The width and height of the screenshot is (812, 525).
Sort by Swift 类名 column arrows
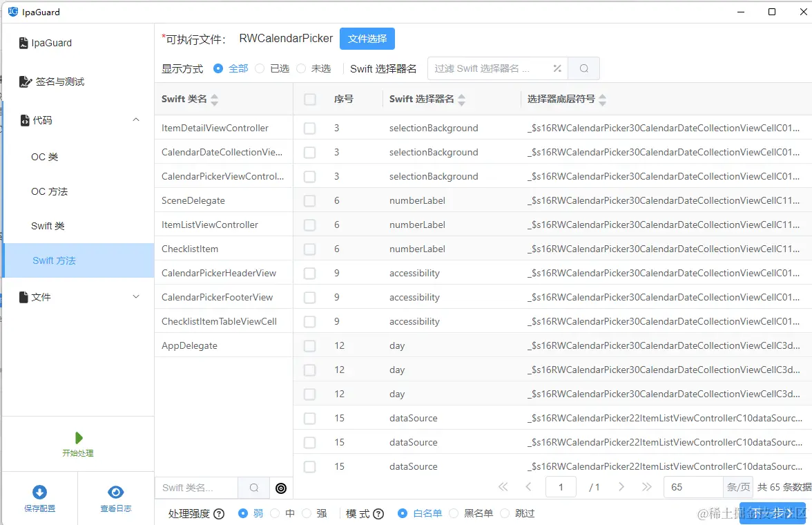[x=214, y=99]
